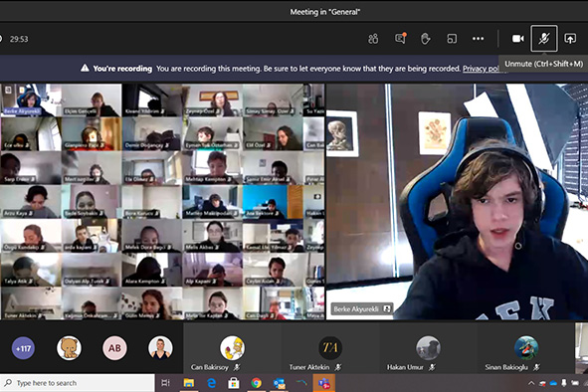Open the more actions ellipsis menu
This screenshot has width=588, height=392.
coord(478,39)
